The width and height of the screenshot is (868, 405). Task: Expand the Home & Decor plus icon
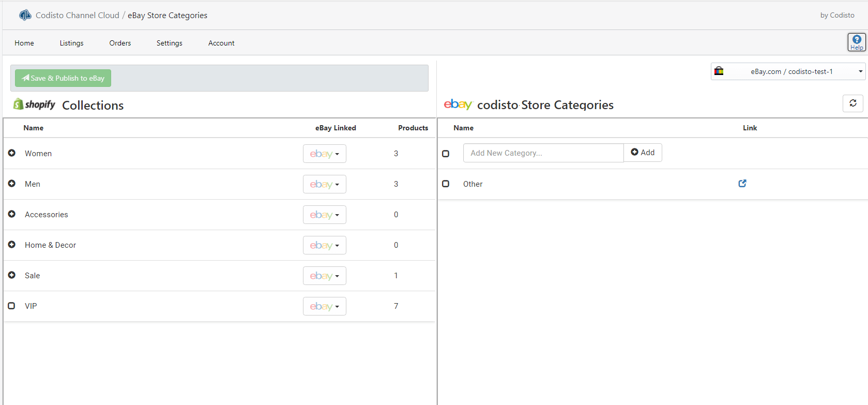(x=12, y=245)
